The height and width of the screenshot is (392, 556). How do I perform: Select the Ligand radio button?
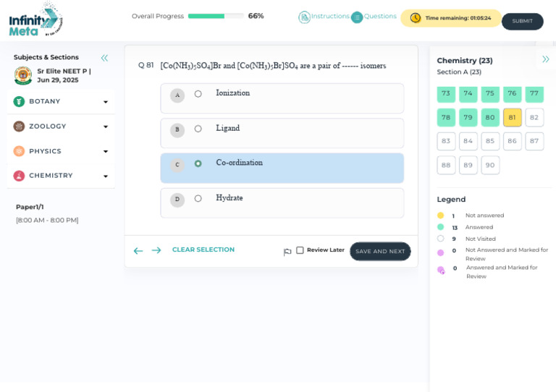point(198,129)
